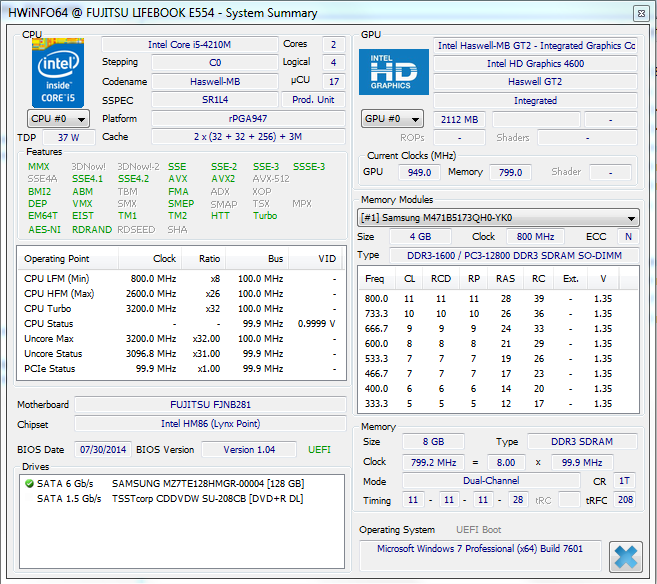Open the GPU #0 selector dropdown
Screen dimensions: 657x584
click(392, 119)
